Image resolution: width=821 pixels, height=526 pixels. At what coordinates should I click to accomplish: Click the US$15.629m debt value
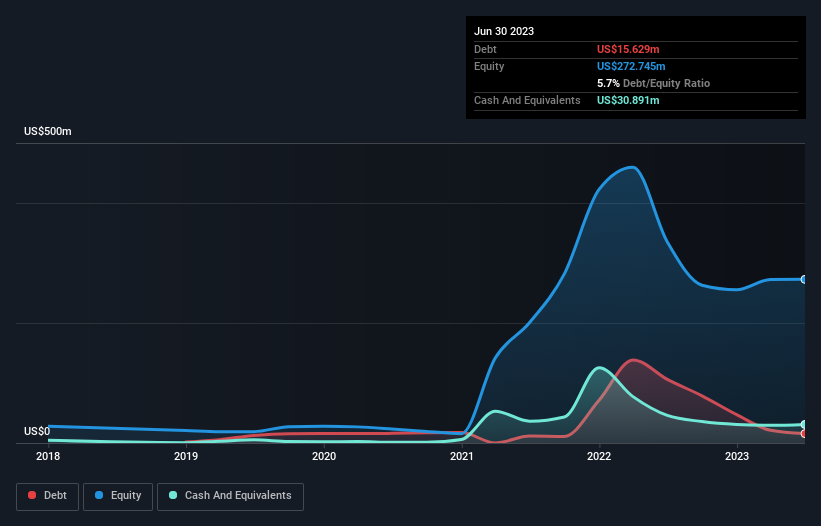[x=628, y=49]
